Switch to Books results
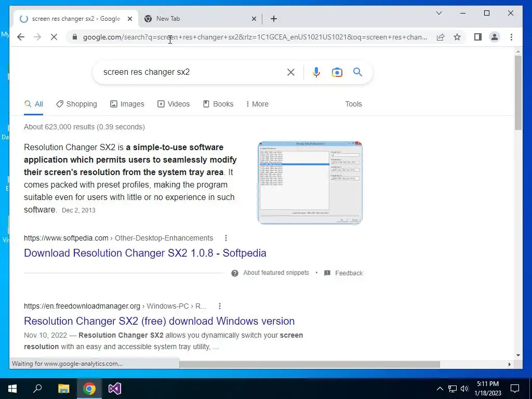 [218, 104]
